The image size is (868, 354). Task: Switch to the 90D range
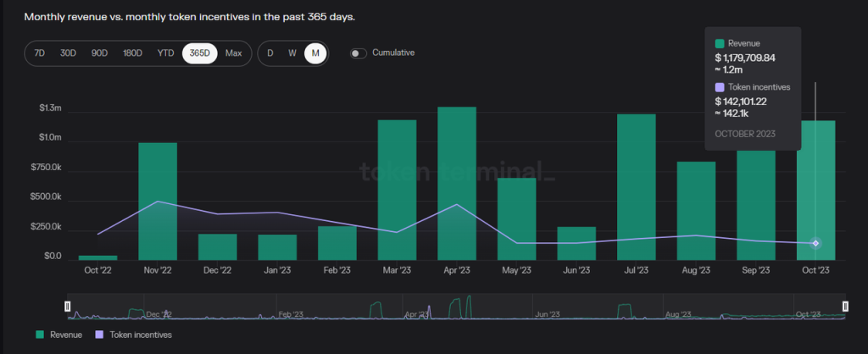click(x=100, y=53)
